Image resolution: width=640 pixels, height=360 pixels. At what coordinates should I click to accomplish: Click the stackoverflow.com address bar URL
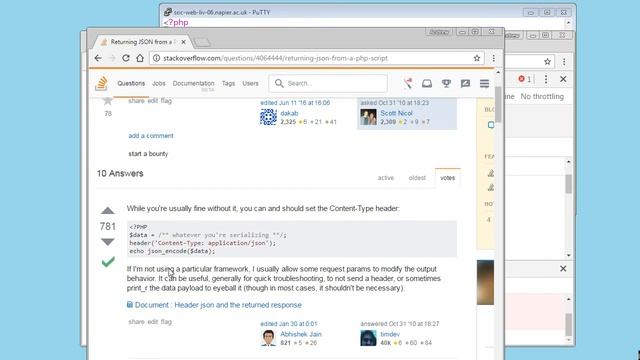tap(275, 58)
